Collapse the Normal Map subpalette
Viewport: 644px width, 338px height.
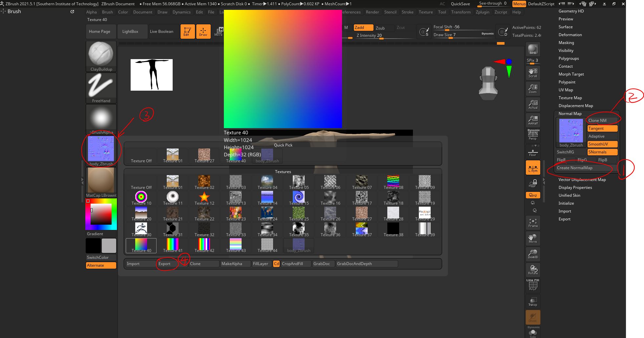click(570, 113)
